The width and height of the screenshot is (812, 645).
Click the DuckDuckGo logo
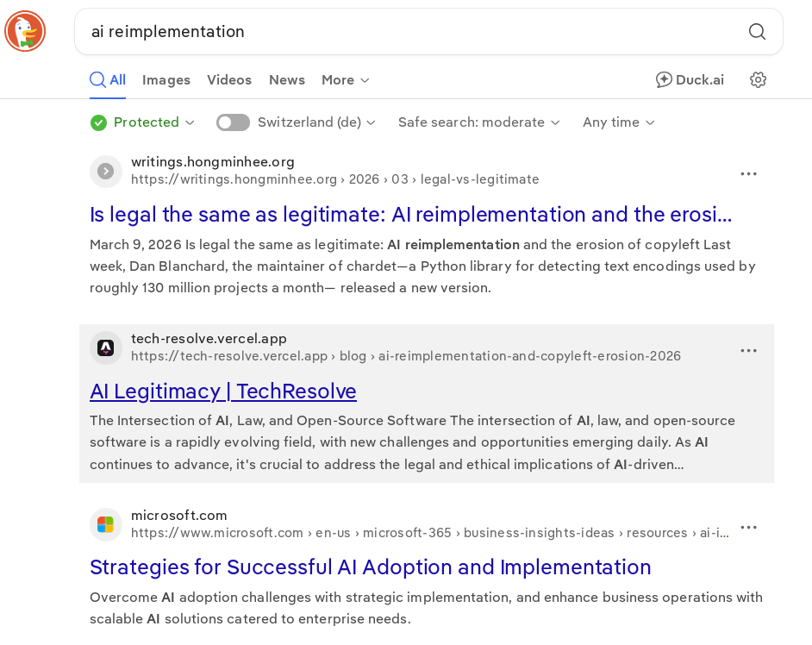coord(25,31)
